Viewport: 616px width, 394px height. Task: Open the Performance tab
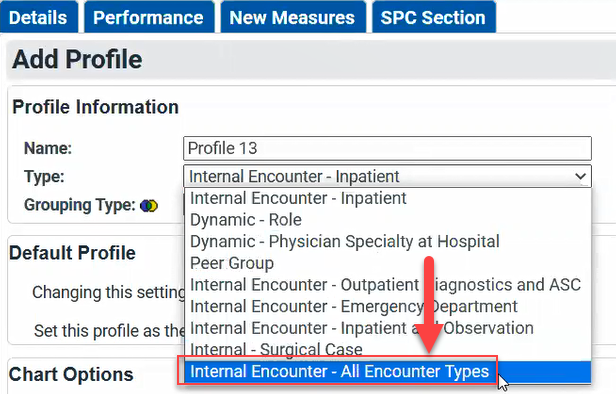(x=149, y=17)
